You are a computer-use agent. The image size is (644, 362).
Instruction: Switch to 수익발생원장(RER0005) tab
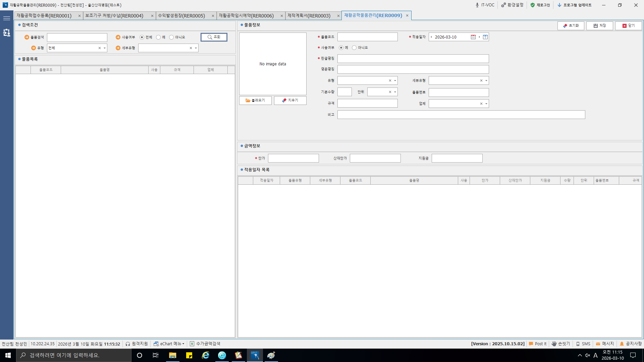pos(181,16)
